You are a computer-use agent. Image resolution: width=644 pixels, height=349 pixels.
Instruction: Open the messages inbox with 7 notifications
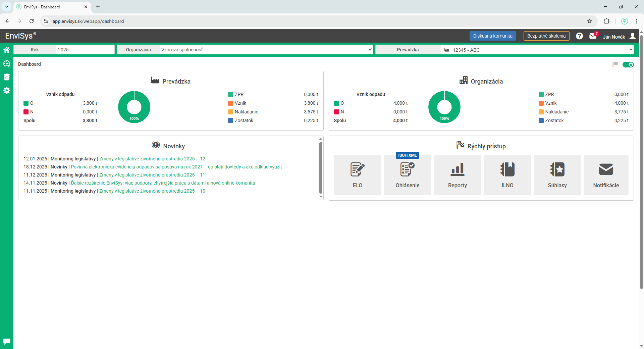tap(593, 36)
